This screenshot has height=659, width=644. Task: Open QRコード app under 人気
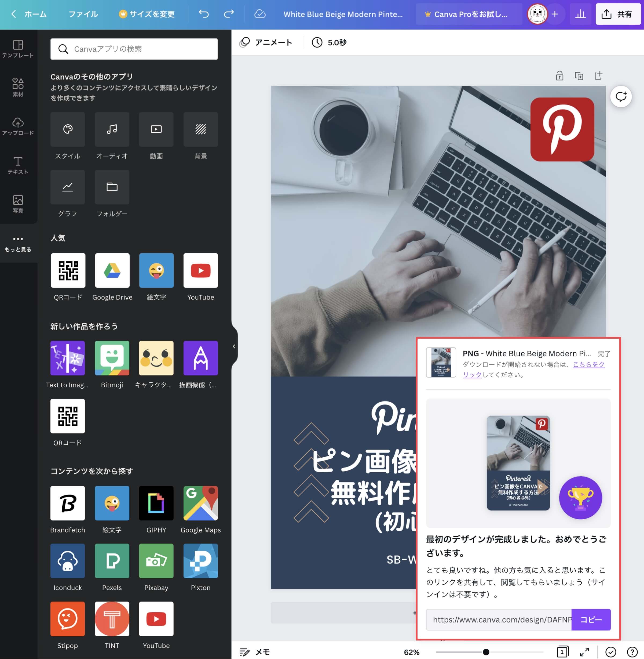(68, 270)
